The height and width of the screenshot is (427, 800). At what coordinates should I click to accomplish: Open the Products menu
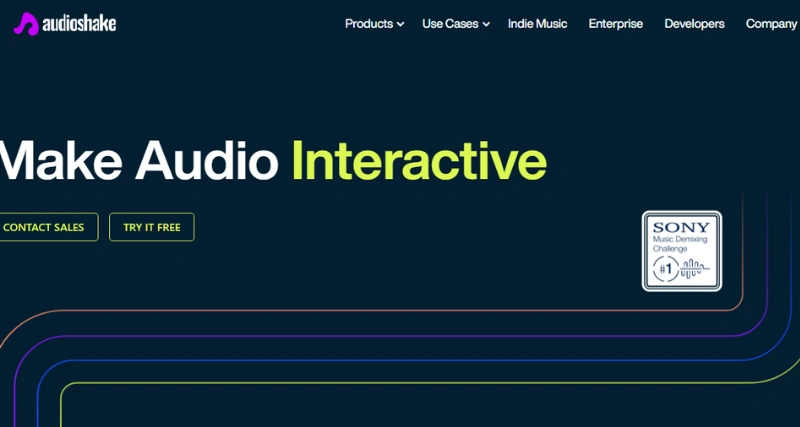368,24
